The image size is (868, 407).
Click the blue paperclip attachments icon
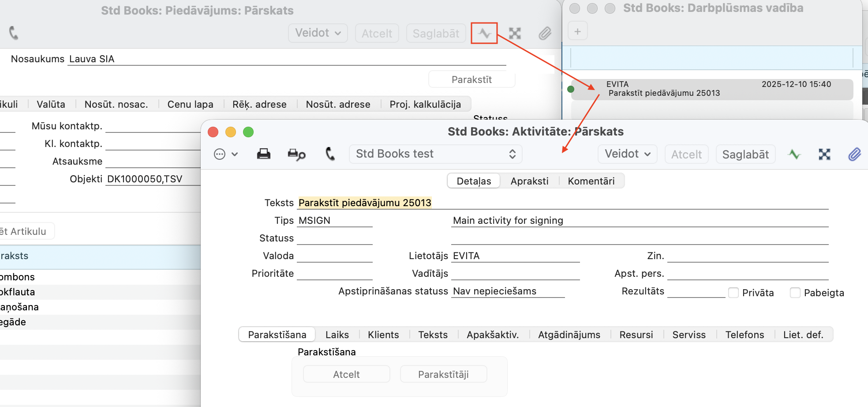tap(854, 154)
